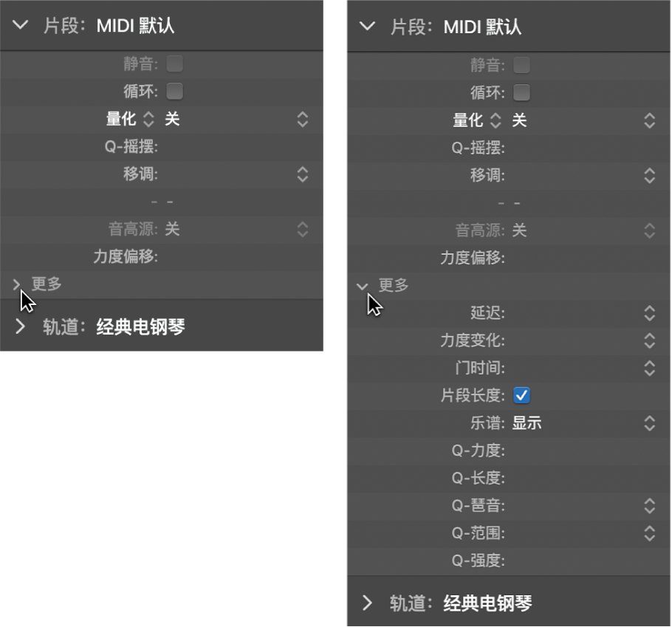This screenshot has width=672, height=627.
Task: Collapse the 更多 section in right panel
Action: (x=362, y=286)
